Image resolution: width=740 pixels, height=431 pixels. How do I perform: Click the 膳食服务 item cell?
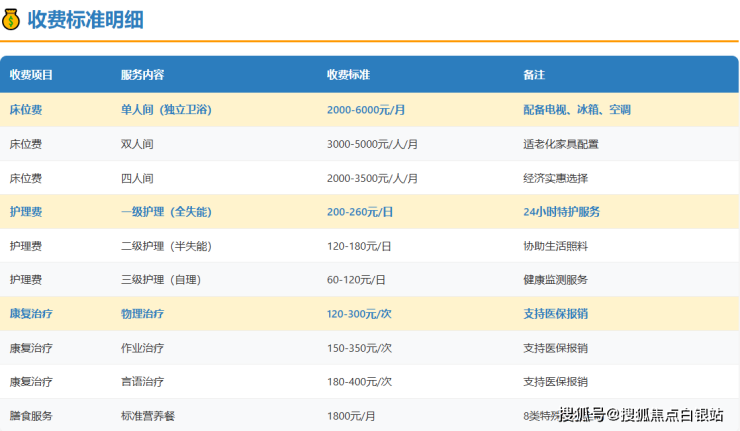(31, 416)
